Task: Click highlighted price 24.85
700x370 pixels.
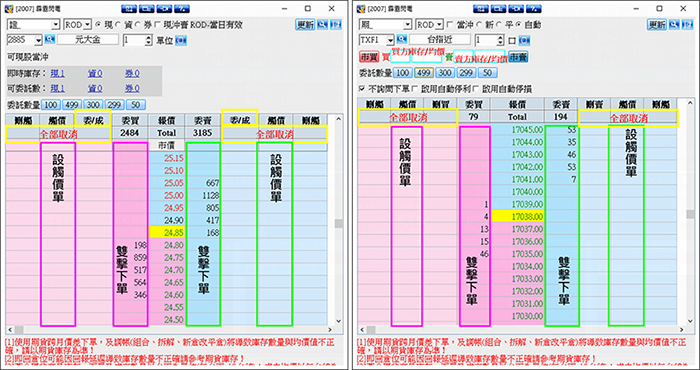Action: [x=166, y=233]
